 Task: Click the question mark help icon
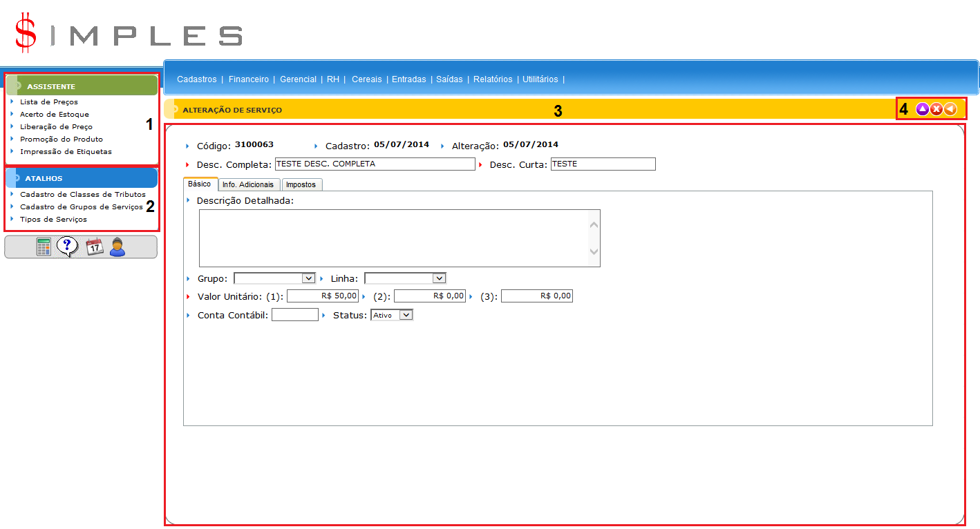(x=68, y=247)
